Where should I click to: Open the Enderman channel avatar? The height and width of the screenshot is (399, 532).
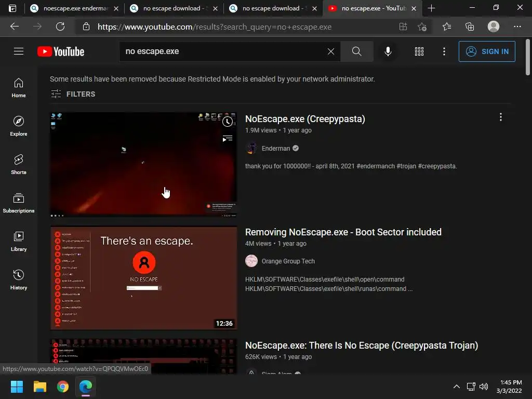coord(251,148)
